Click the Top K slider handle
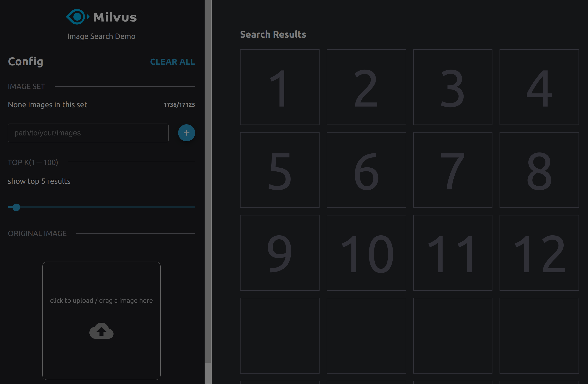The image size is (588, 384). (x=16, y=207)
